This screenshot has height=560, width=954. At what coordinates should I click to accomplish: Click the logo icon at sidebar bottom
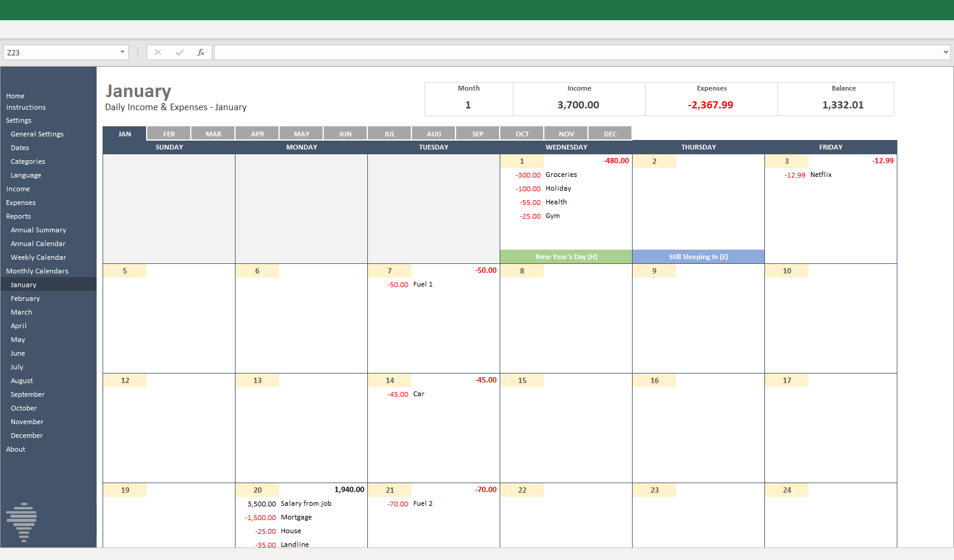(x=21, y=522)
